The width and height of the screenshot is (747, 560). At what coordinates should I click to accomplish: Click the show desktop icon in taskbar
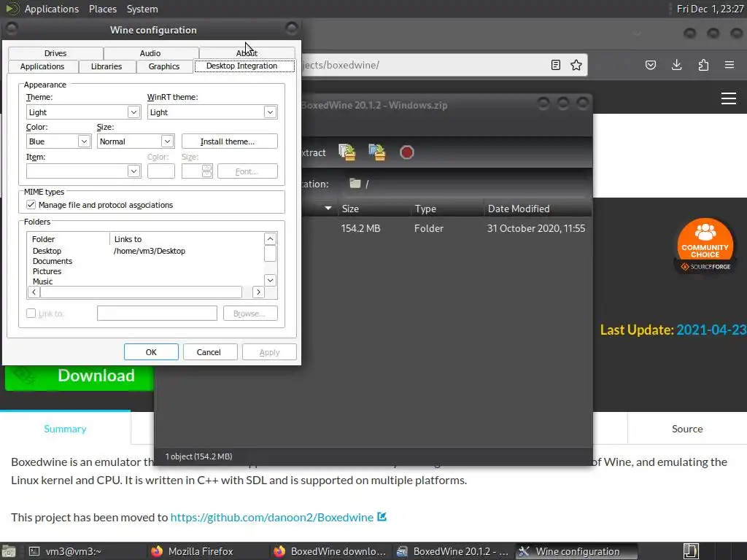(x=691, y=551)
